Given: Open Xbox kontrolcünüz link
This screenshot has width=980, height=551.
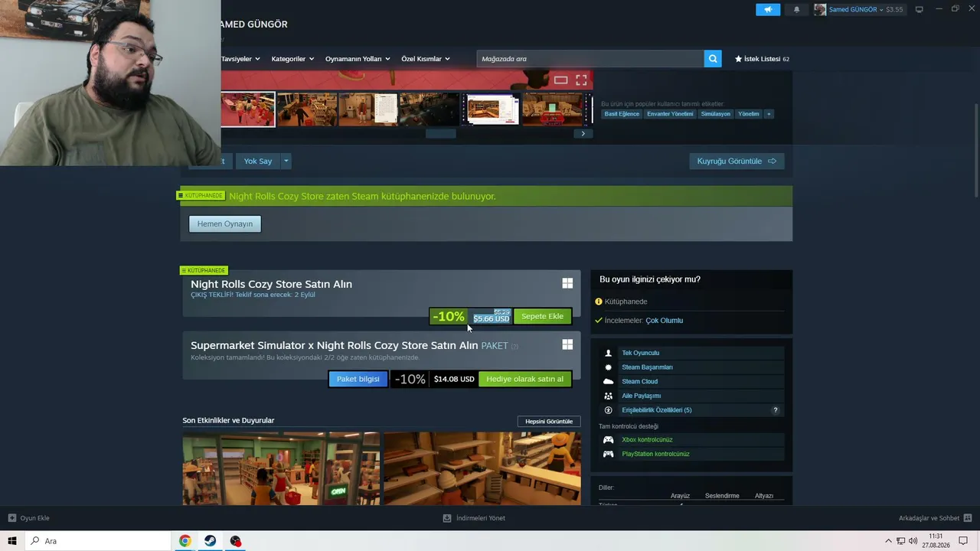Looking at the screenshot, I should point(647,439).
